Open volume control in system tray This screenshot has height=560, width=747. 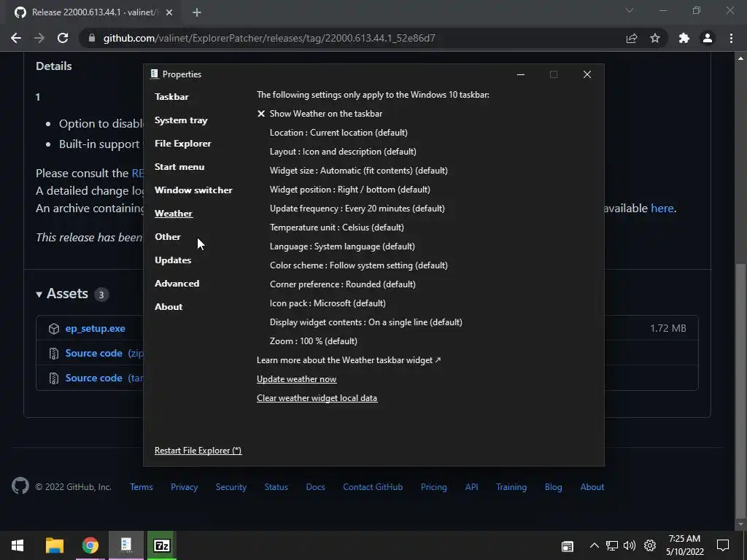coord(630,545)
